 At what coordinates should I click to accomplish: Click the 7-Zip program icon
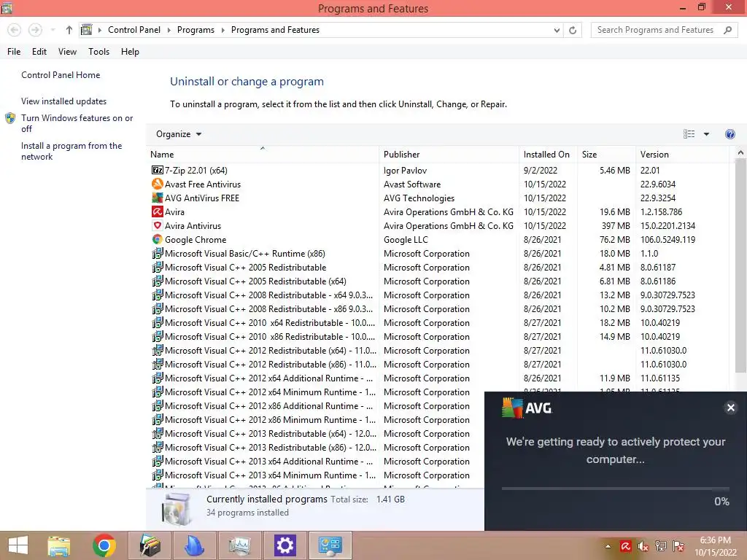tap(158, 170)
